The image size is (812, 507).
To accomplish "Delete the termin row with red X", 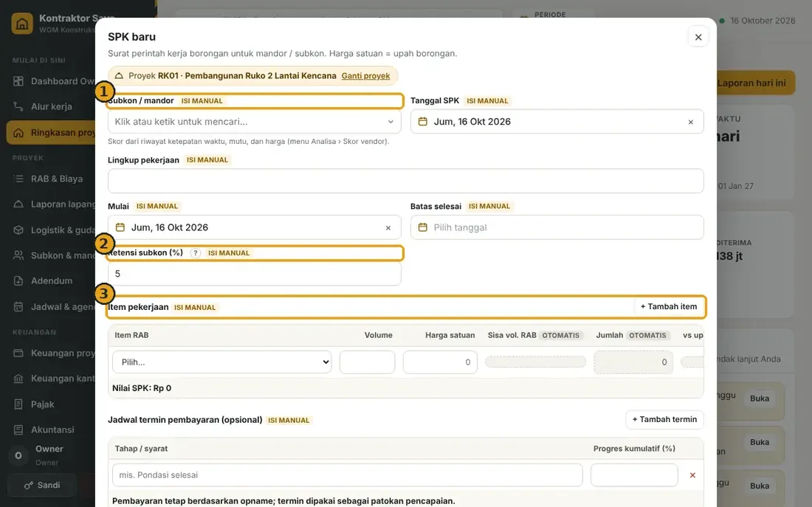I will tap(692, 475).
